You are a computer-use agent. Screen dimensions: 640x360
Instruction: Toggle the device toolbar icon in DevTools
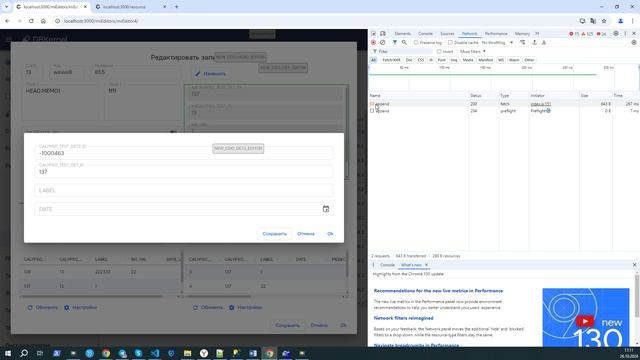[x=382, y=33]
